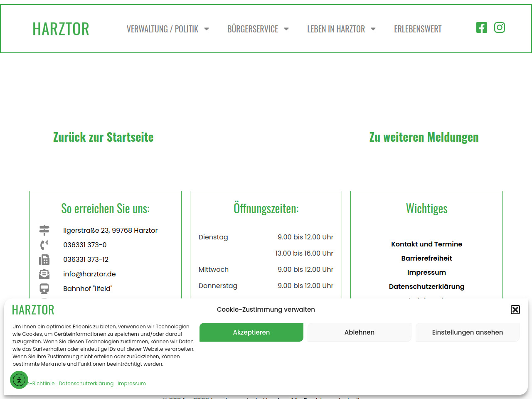Viewport: 532px width, 399px height.
Task: Click the accessibility widget icon
Action: [x=19, y=380]
